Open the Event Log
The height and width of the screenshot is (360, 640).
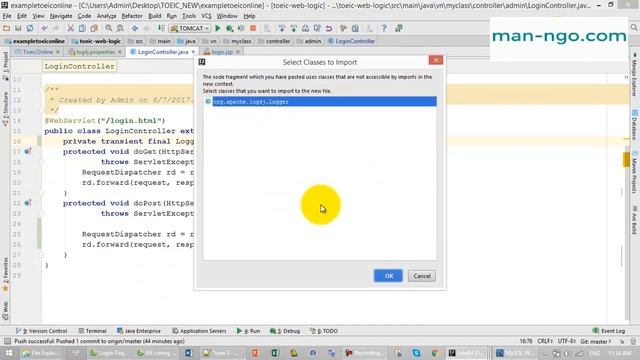point(609,331)
